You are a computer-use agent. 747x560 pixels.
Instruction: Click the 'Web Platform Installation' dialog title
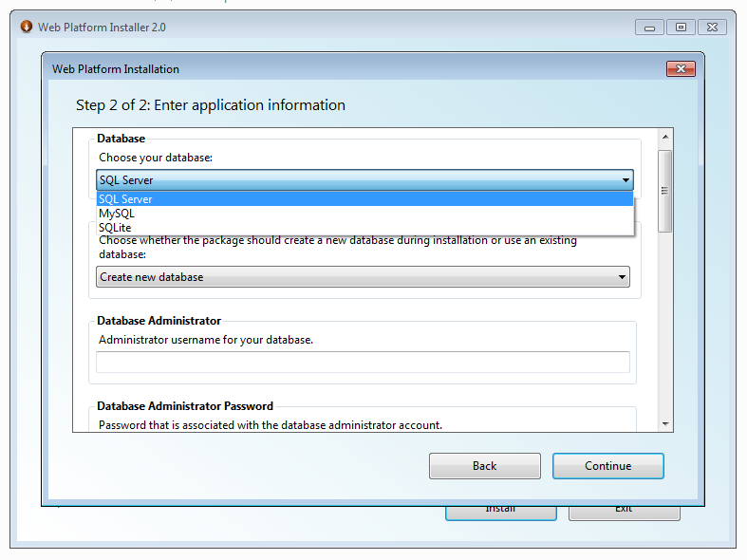[115, 69]
